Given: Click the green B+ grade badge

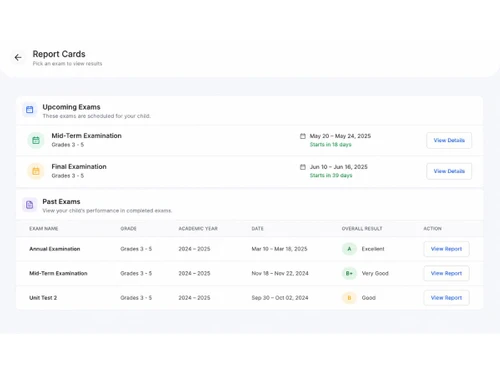Looking at the screenshot, I should [x=349, y=273].
